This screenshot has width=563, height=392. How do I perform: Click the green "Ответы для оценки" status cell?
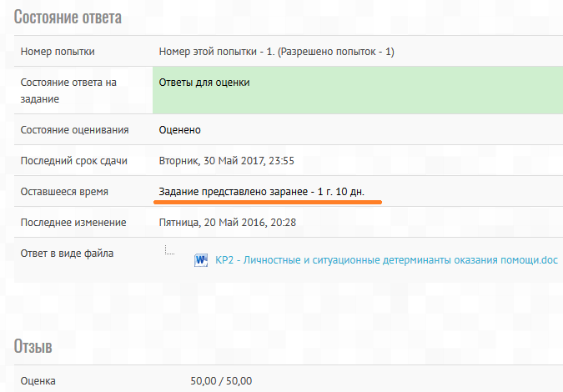(358, 91)
